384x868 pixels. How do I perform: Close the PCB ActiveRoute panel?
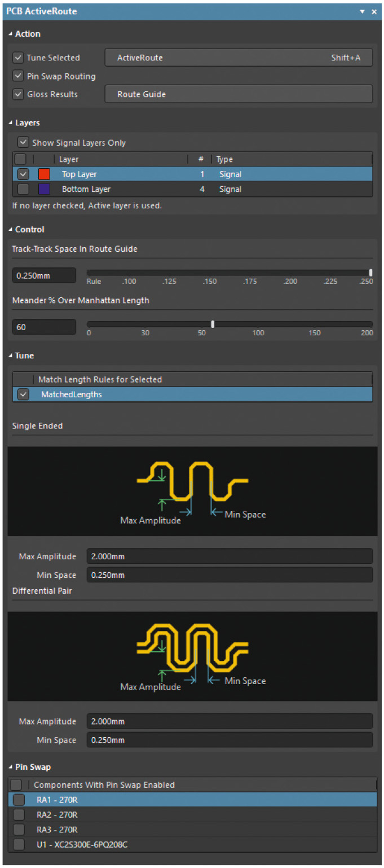[x=374, y=12]
